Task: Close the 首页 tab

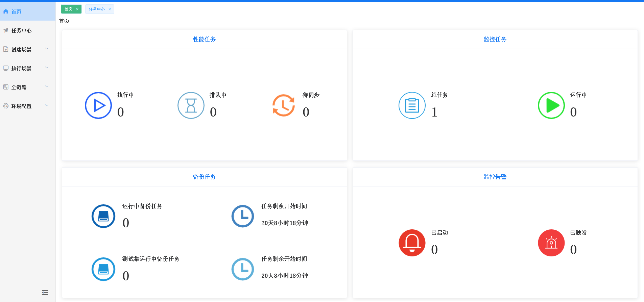Action: pos(77,9)
